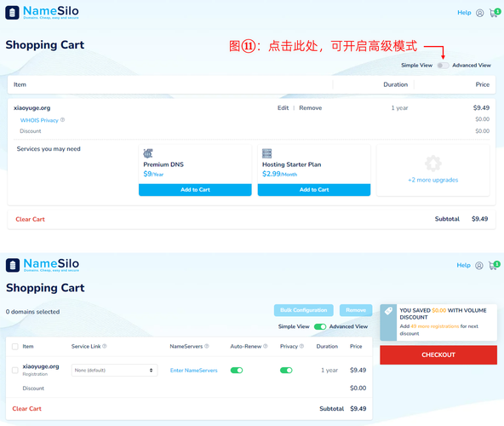Image resolution: width=504 pixels, height=426 pixels.
Task: Open the shopping cart icon in top header
Action: pos(495,13)
